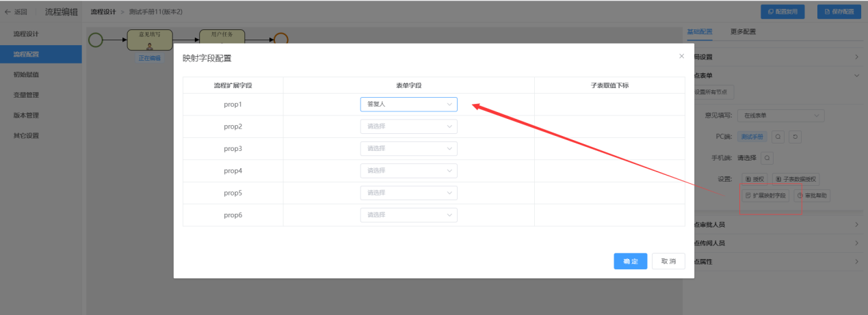Click the 测试手册 PC端 form tag

point(753,137)
